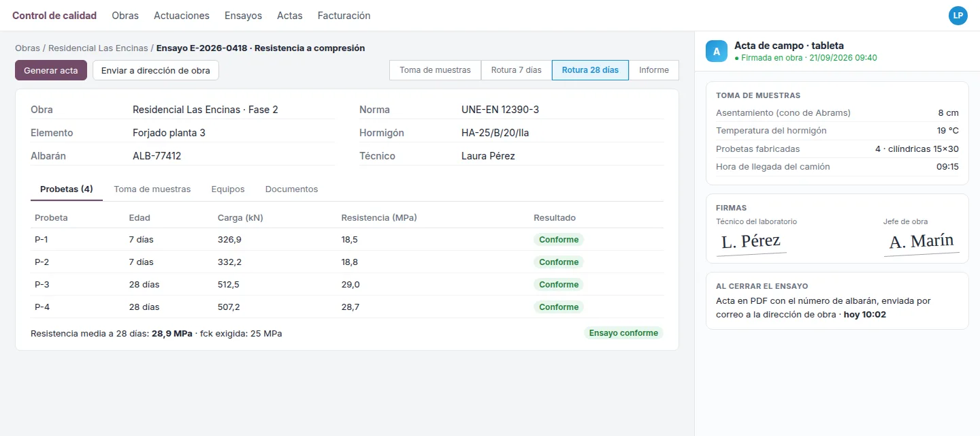Click the resistance value 28,7
This screenshot has width=980, height=436.
[350, 307]
